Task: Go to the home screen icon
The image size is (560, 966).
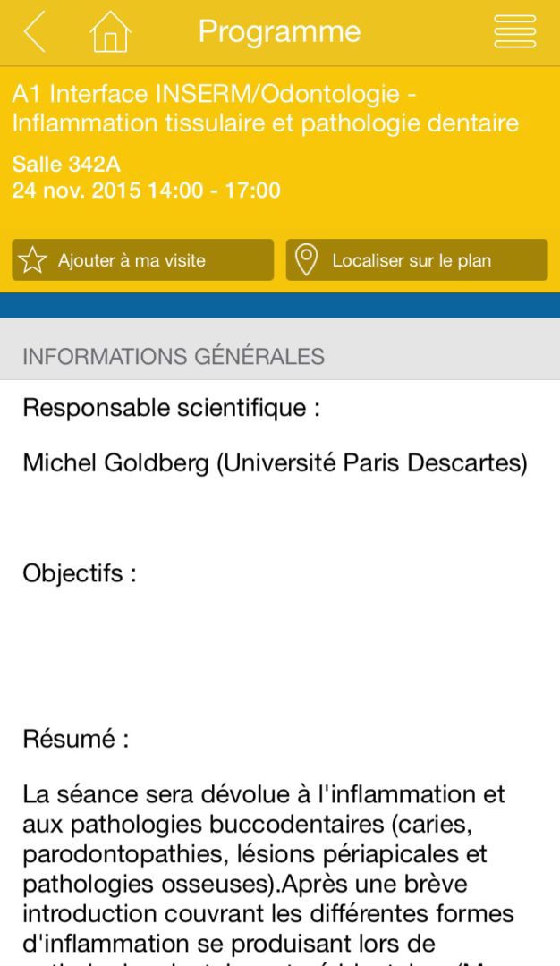Action: point(110,32)
